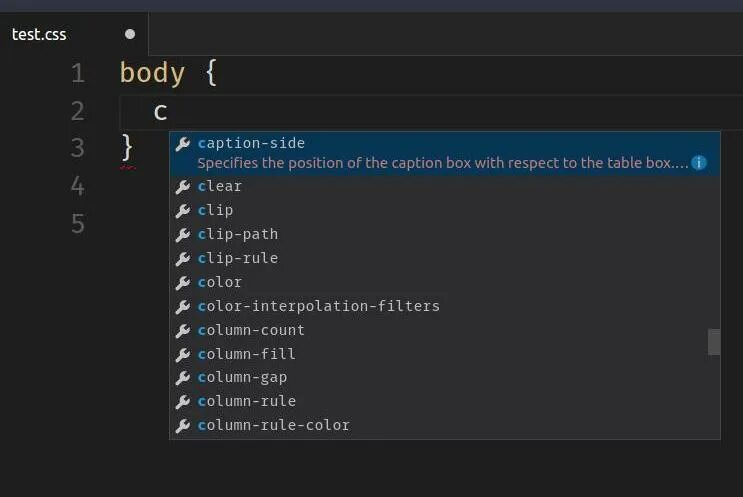Click line number 1 in the gutter
The height and width of the screenshot is (497, 743).
coord(78,73)
